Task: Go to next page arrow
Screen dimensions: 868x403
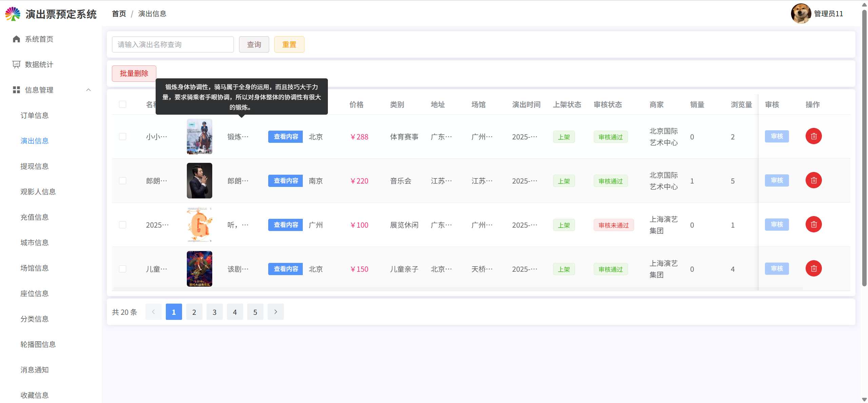Action: pos(275,312)
